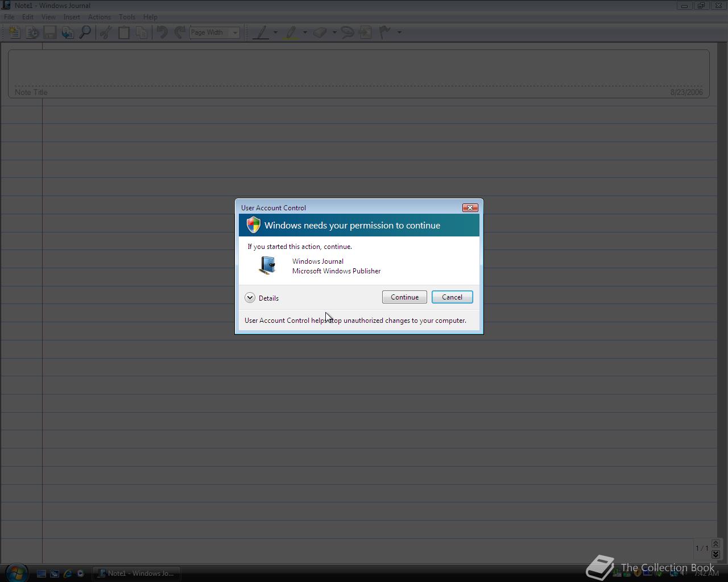Open the View menu in Windows Journal
This screenshot has height=582, width=728.
coord(48,17)
